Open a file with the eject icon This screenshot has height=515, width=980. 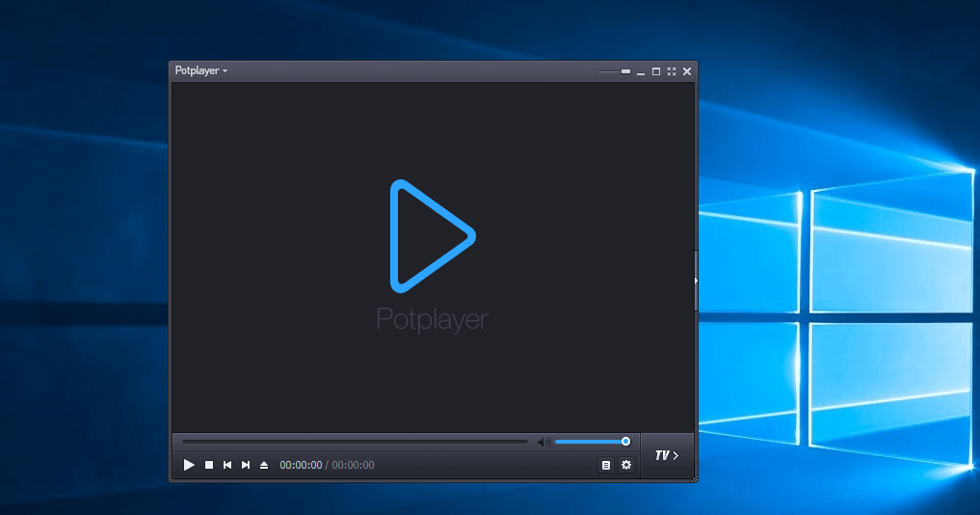pos(264,465)
